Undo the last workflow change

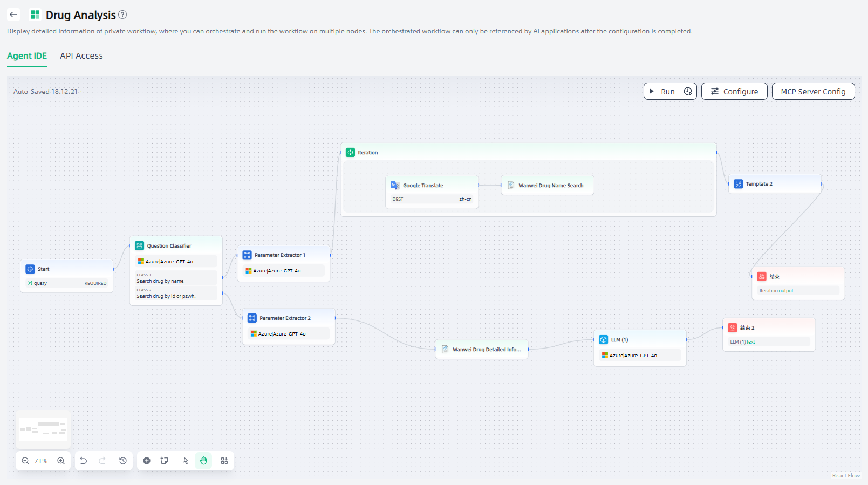[x=84, y=461]
